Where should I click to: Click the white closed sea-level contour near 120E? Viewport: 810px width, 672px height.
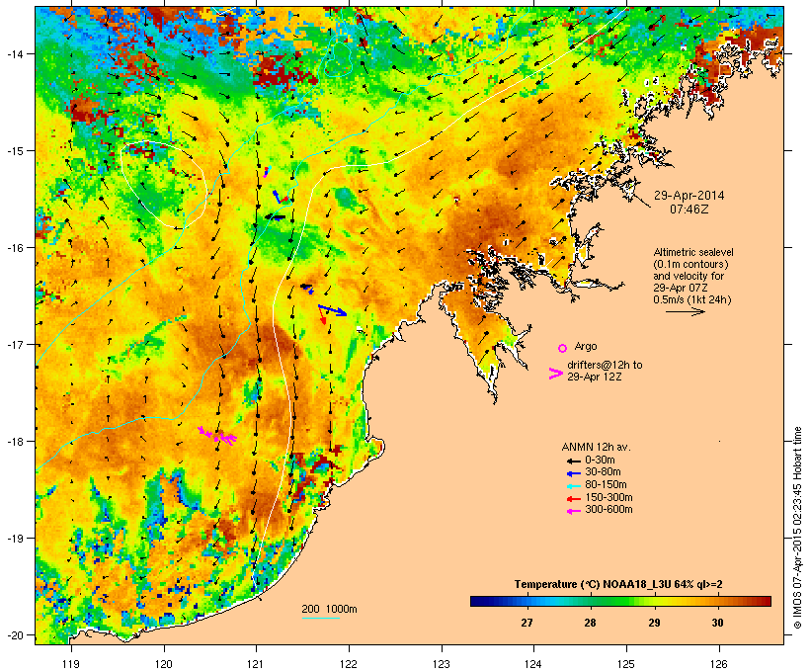tap(164, 184)
